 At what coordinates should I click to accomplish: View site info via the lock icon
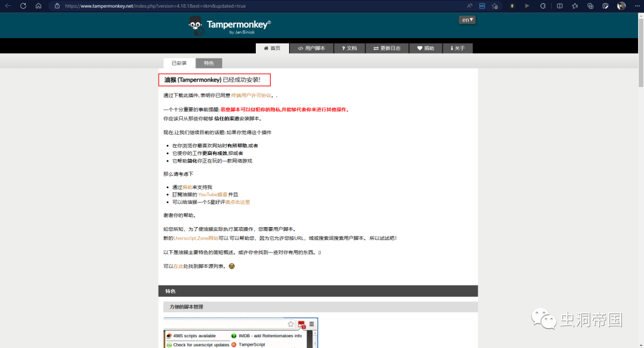(x=57, y=6)
